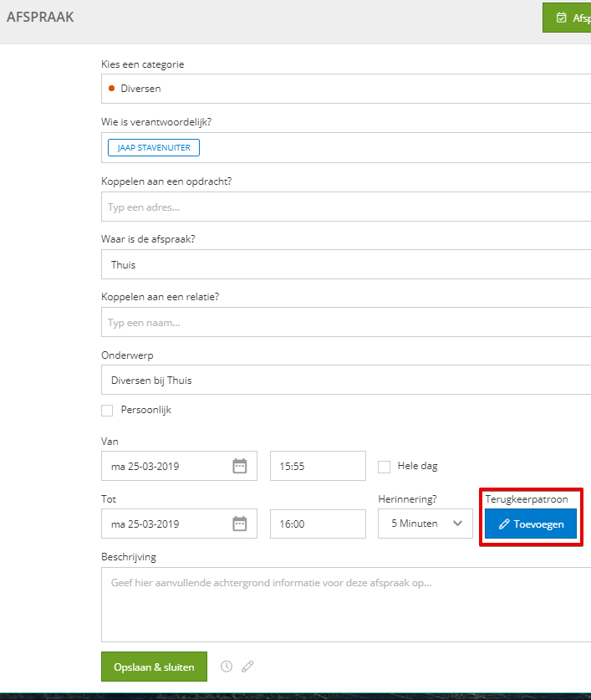Click the green calendar-check Afspraak button at top
Image resolution: width=591 pixels, height=700 pixels.
pos(567,18)
